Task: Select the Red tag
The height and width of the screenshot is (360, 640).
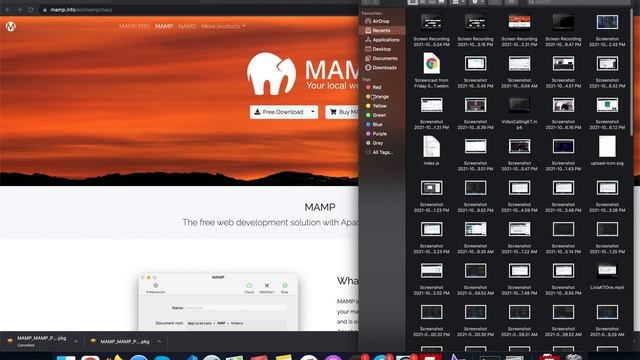Action: (376, 87)
